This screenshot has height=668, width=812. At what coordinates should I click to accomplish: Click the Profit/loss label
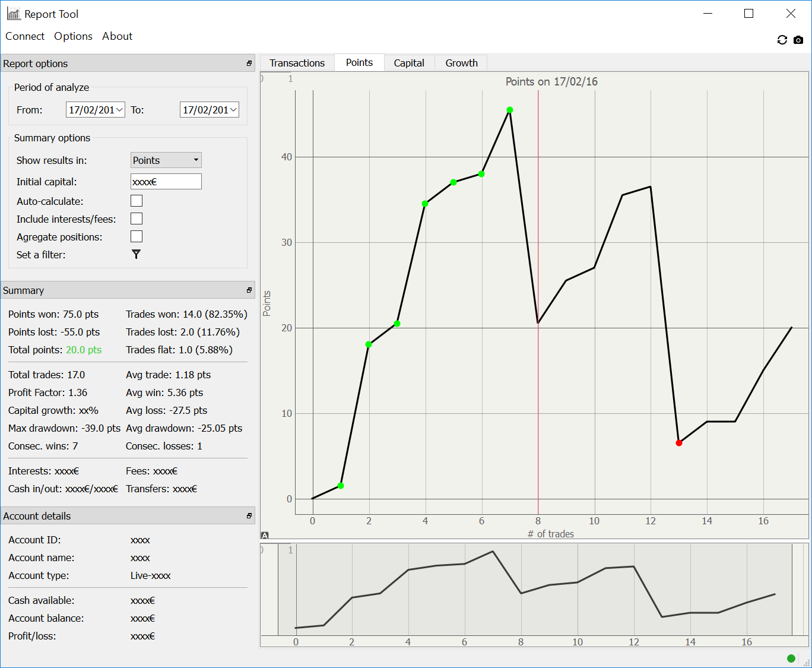32,636
